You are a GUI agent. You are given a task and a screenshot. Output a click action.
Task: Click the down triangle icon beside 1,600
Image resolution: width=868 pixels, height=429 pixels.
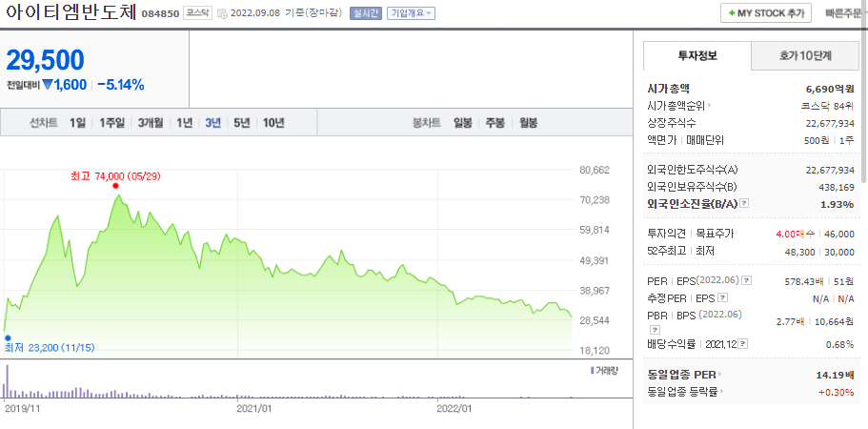(48, 85)
